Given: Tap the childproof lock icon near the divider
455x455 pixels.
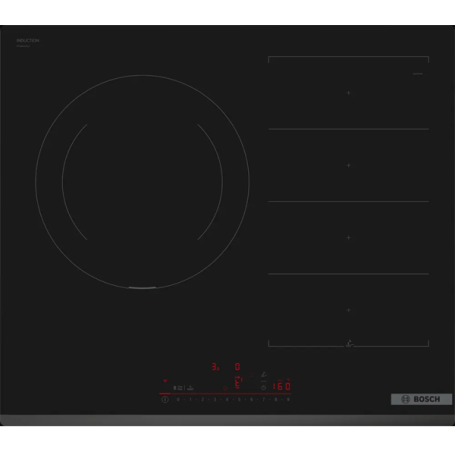Looking at the screenshot, I should pyautogui.click(x=180, y=388).
